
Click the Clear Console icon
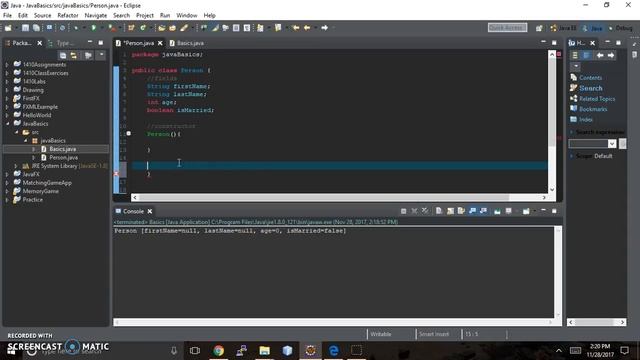click(x=439, y=211)
